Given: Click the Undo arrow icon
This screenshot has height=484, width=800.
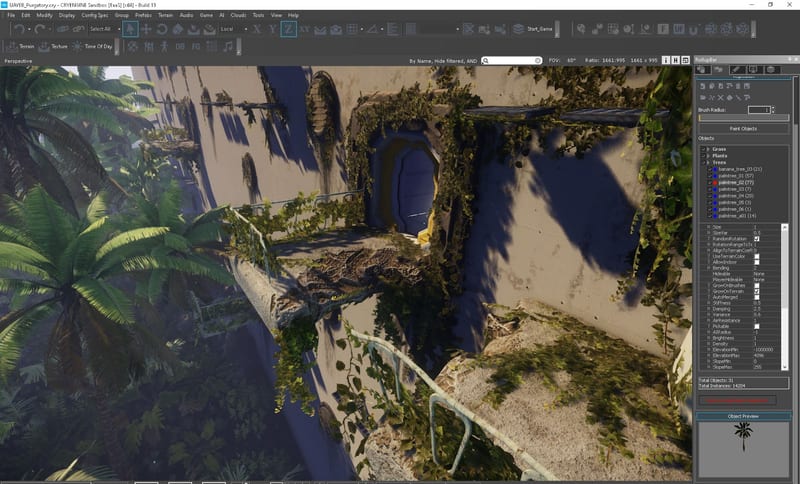Looking at the screenshot, I should tap(19, 29).
